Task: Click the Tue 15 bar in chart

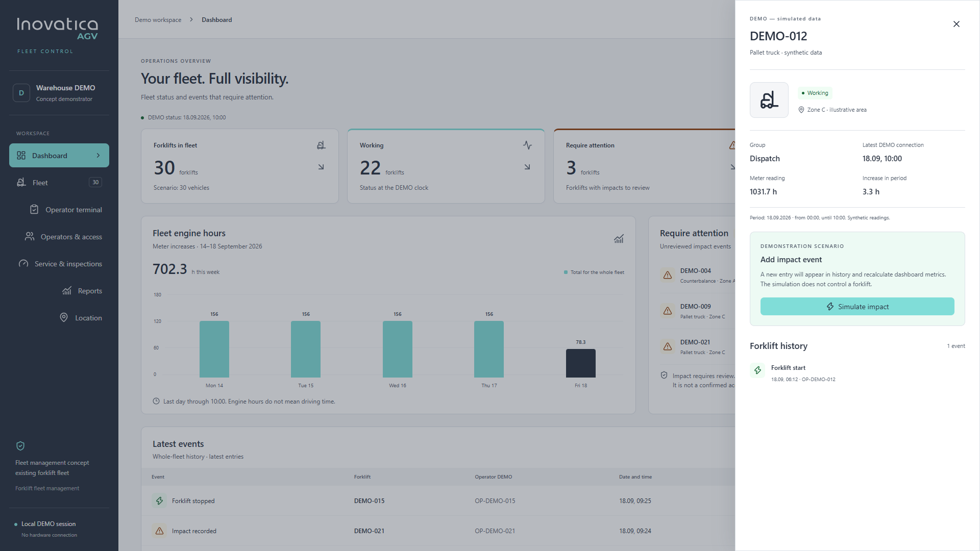Action: coord(306,349)
